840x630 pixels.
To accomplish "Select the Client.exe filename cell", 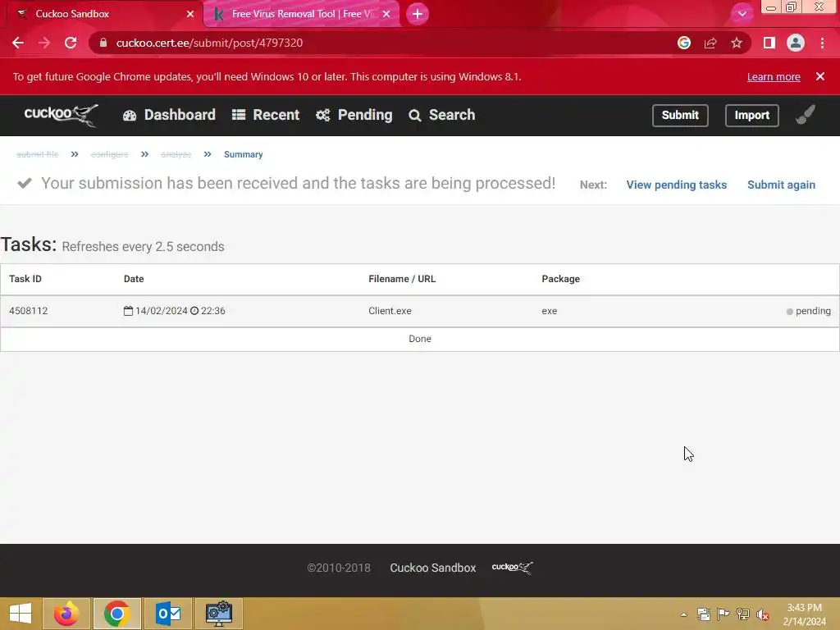I will [390, 311].
